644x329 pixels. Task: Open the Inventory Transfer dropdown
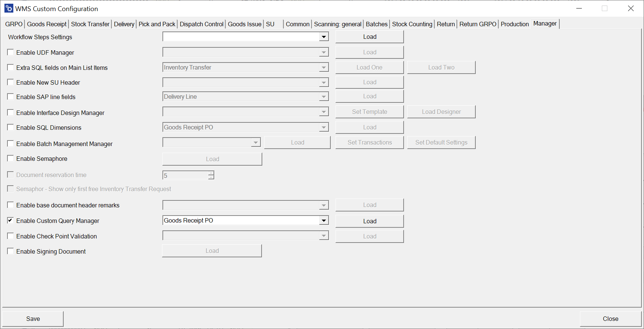point(324,67)
